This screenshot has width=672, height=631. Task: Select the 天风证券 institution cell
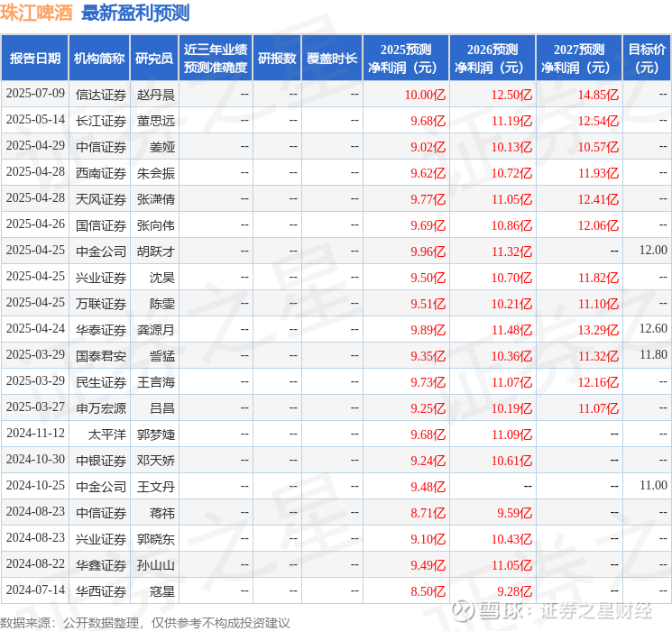click(101, 199)
